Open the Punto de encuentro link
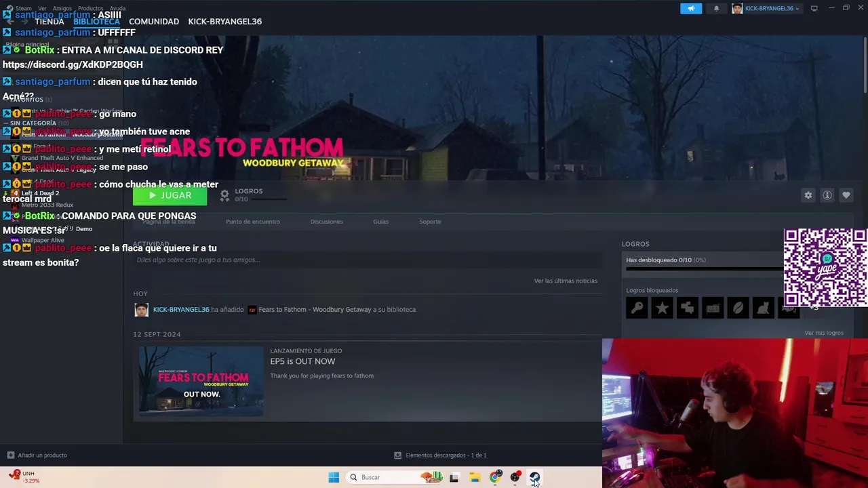The width and height of the screenshot is (868, 488). click(x=252, y=222)
